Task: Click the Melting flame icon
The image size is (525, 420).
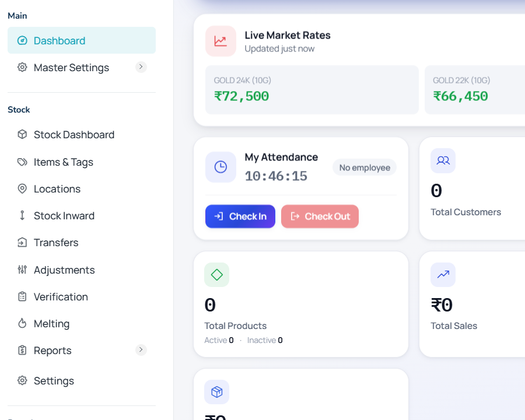Action: (22, 323)
